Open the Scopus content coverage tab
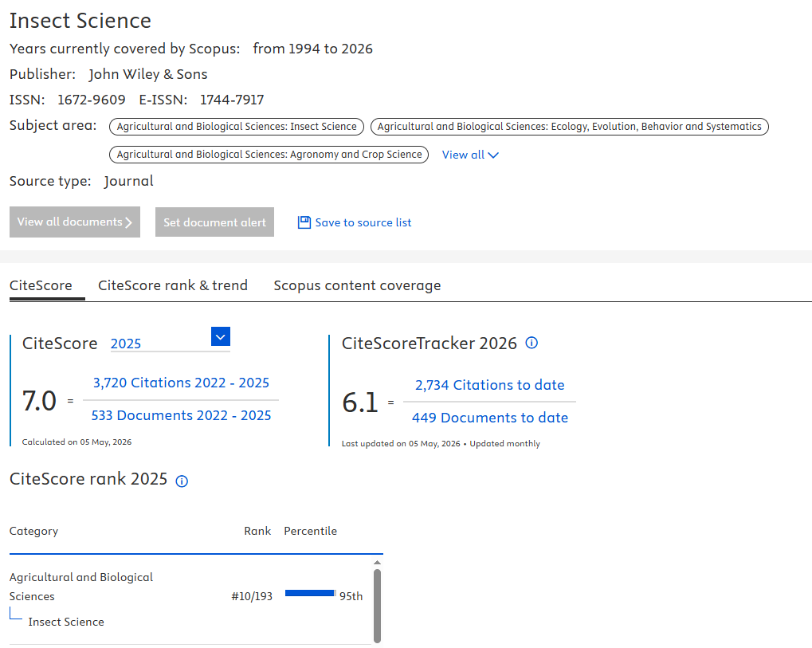 click(357, 285)
